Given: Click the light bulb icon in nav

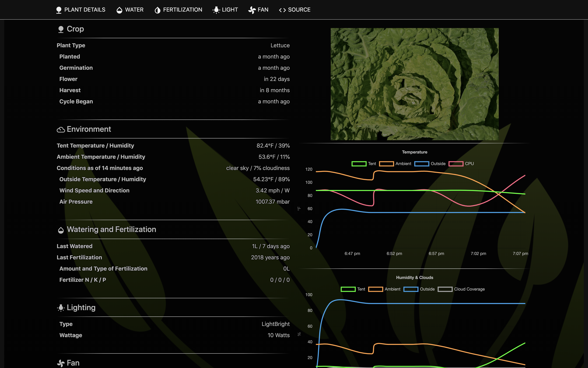Looking at the screenshot, I should [x=216, y=10].
